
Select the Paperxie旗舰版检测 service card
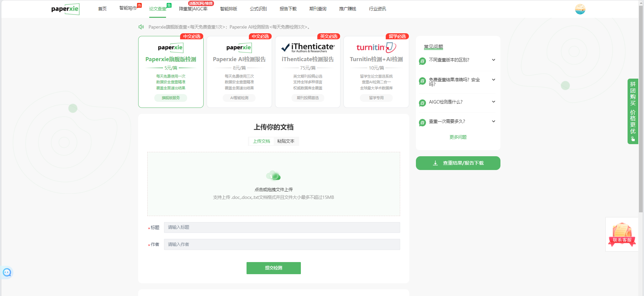point(171,72)
